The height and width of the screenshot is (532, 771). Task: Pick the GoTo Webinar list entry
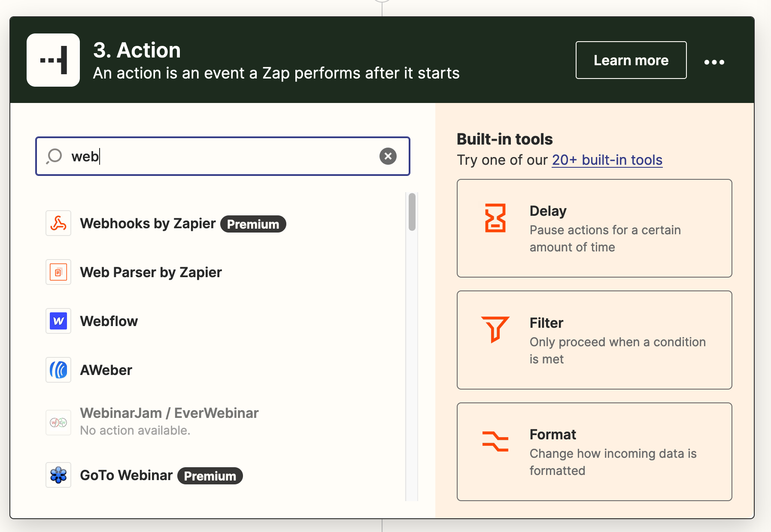(126, 475)
